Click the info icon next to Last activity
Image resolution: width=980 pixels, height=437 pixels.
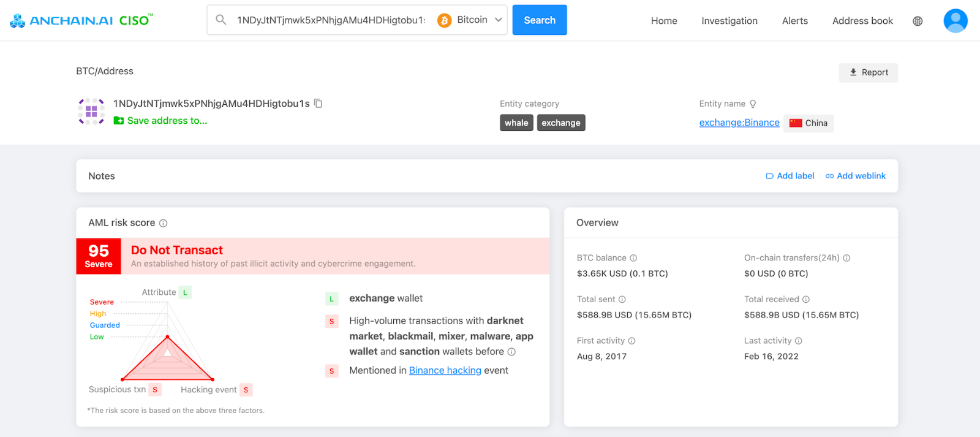pos(798,341)
